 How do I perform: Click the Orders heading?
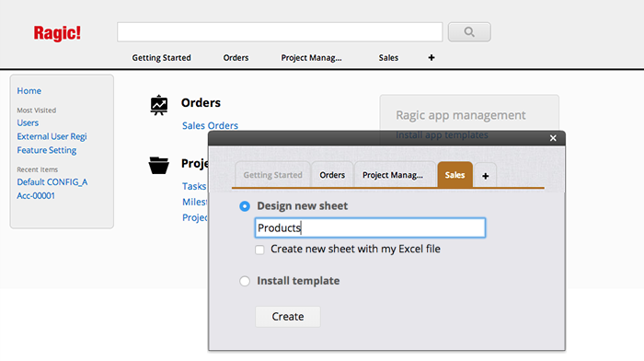pos(201,103)
